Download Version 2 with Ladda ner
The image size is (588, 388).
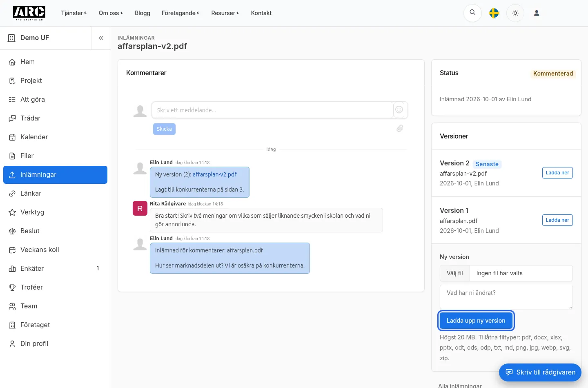[x=557, y=173]
